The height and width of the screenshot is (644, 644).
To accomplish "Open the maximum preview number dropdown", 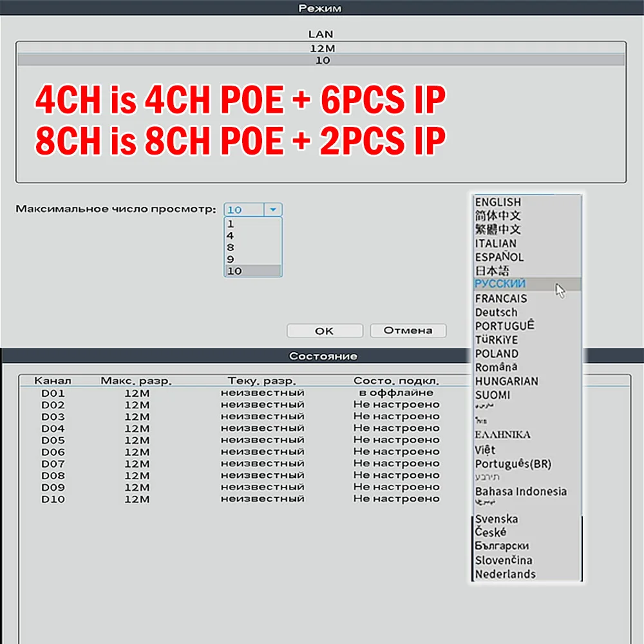I will click(272, 209).
